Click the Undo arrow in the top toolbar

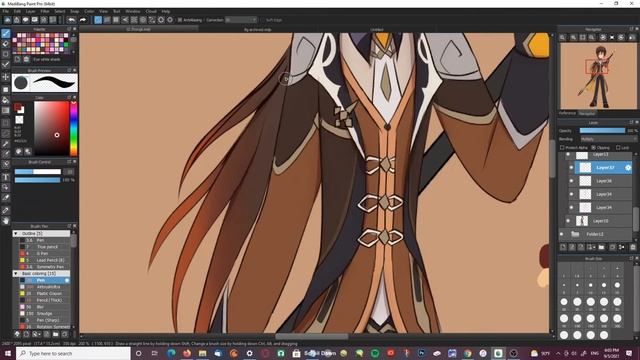(x=72, y=20)
